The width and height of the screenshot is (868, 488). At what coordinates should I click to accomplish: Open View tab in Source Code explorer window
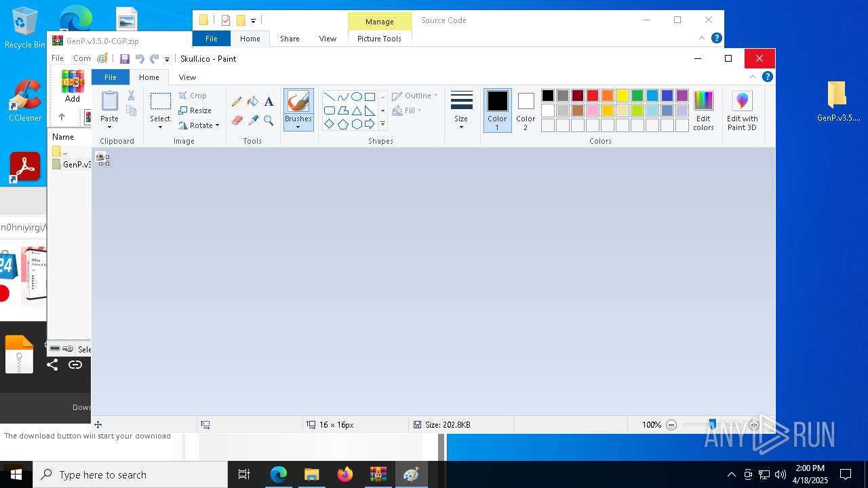[x=328, y=39]
